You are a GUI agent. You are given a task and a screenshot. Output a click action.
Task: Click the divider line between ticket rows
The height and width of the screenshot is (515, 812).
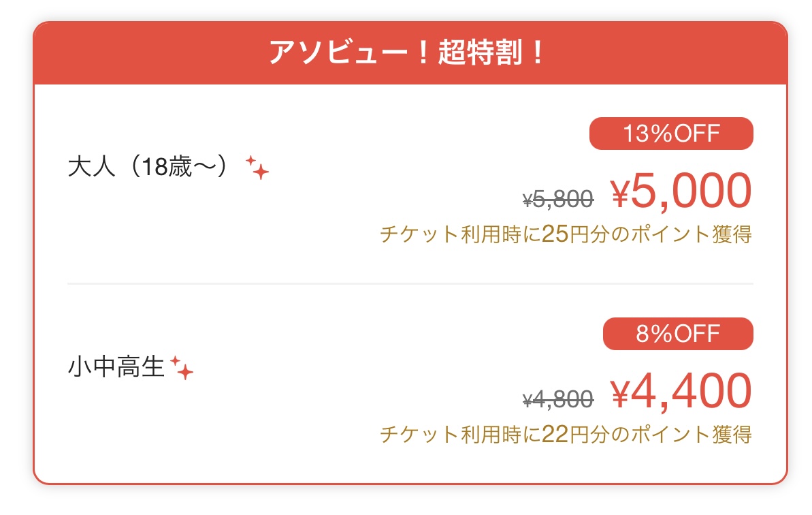tap(410, 284)
